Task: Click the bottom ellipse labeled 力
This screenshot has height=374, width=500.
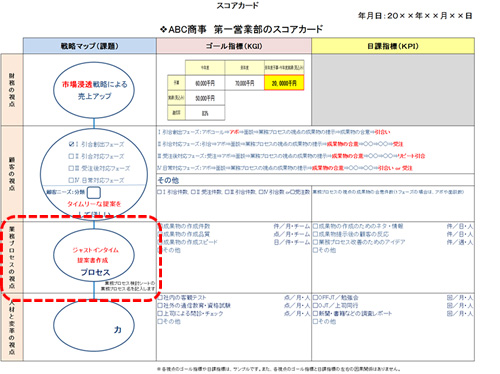Action: tap(94, 325)
